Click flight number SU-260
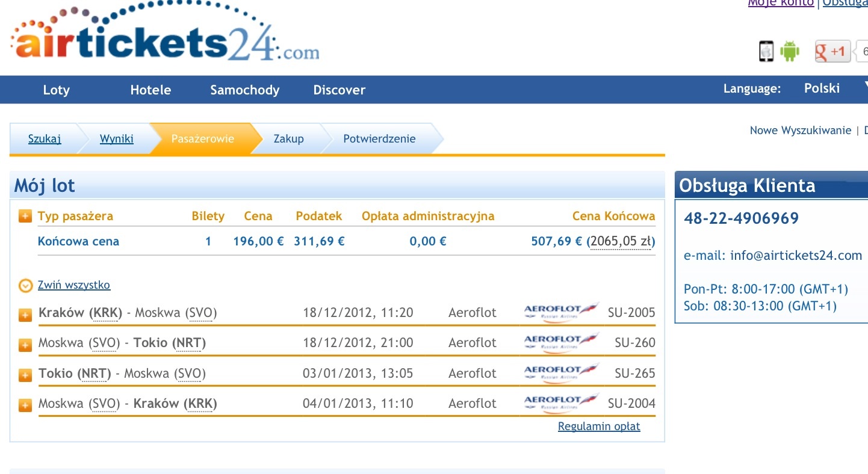Screen dimensions: 868x474 [635, 343]
